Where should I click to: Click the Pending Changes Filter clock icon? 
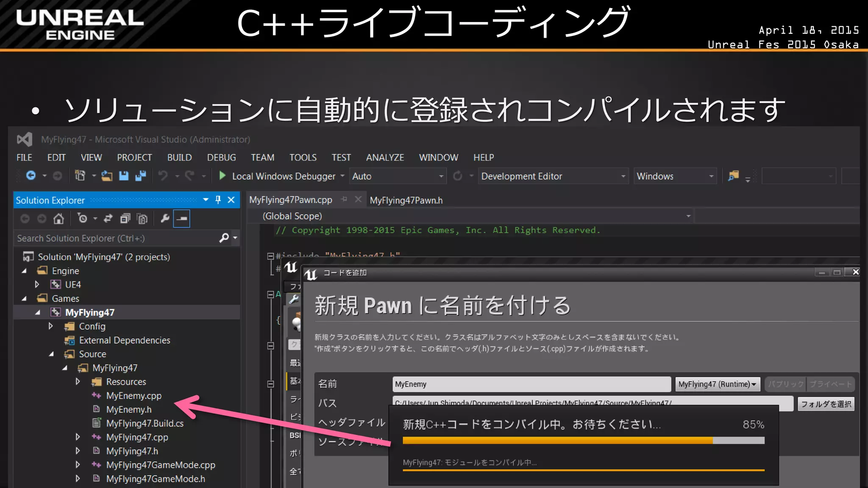pos(82,219)
